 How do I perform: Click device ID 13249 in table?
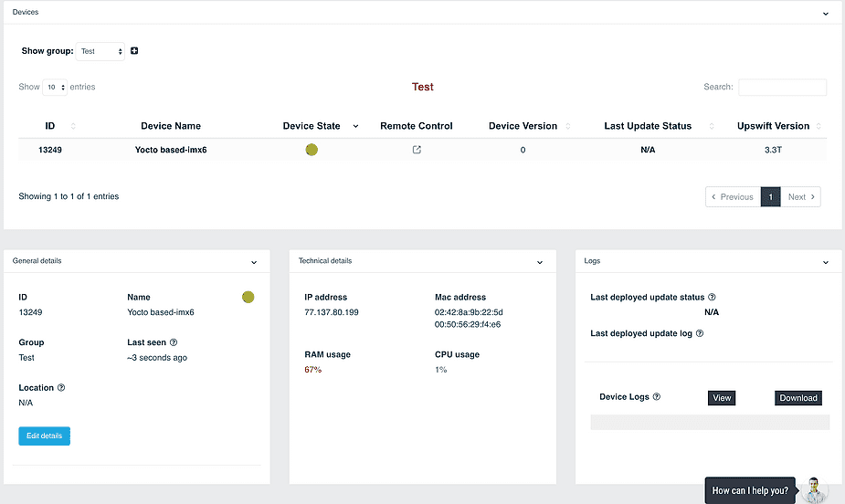point(50,150)
